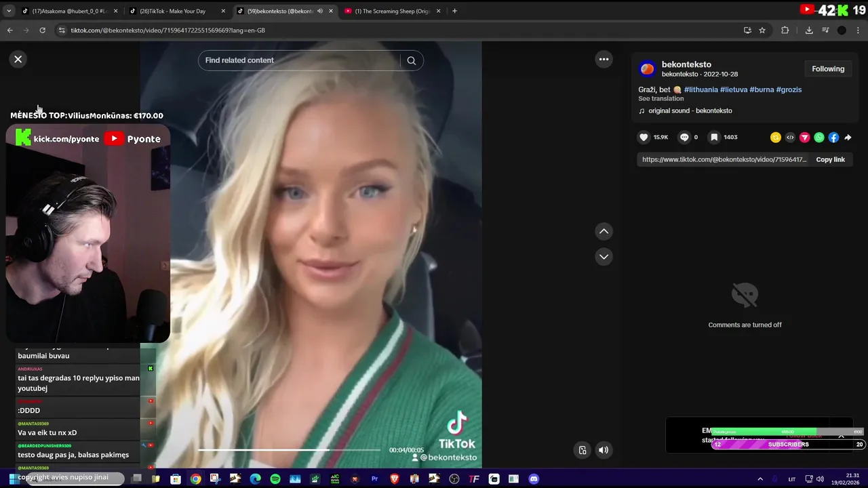The image size is (868, 488).
Task: Click the search magnifier icon
Action: [411, 60]
